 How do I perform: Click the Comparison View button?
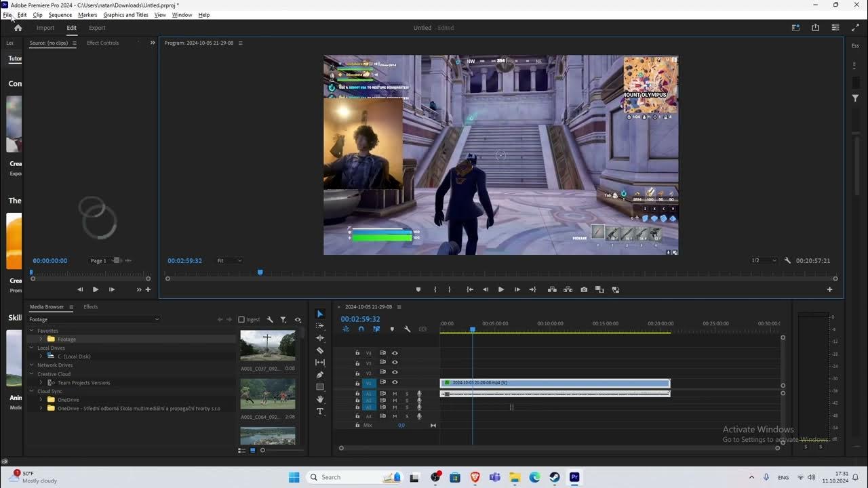[x=599, y=289]
